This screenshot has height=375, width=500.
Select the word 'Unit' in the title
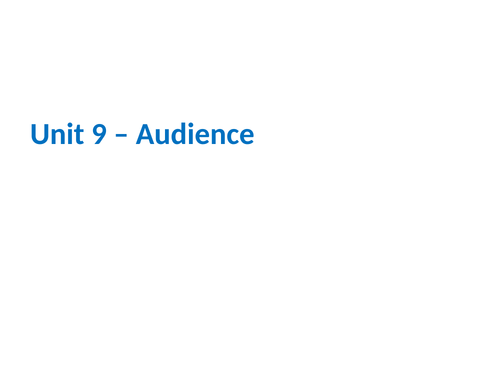click(57, 134)
